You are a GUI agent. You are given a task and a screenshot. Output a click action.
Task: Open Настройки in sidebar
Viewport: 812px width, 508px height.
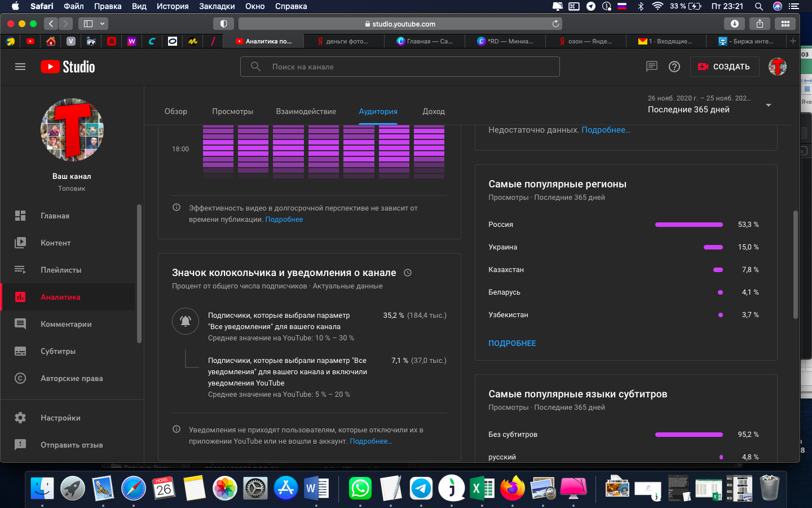(68, 418)
